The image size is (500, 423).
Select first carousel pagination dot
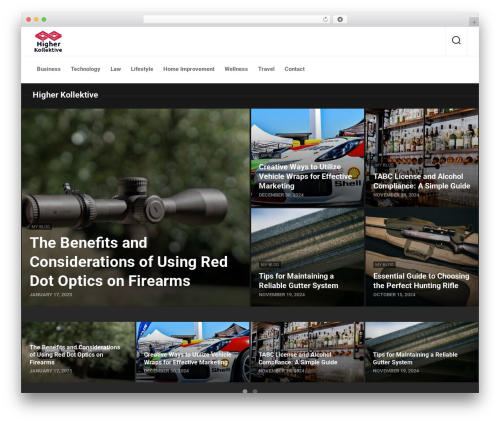coord(245,391)
